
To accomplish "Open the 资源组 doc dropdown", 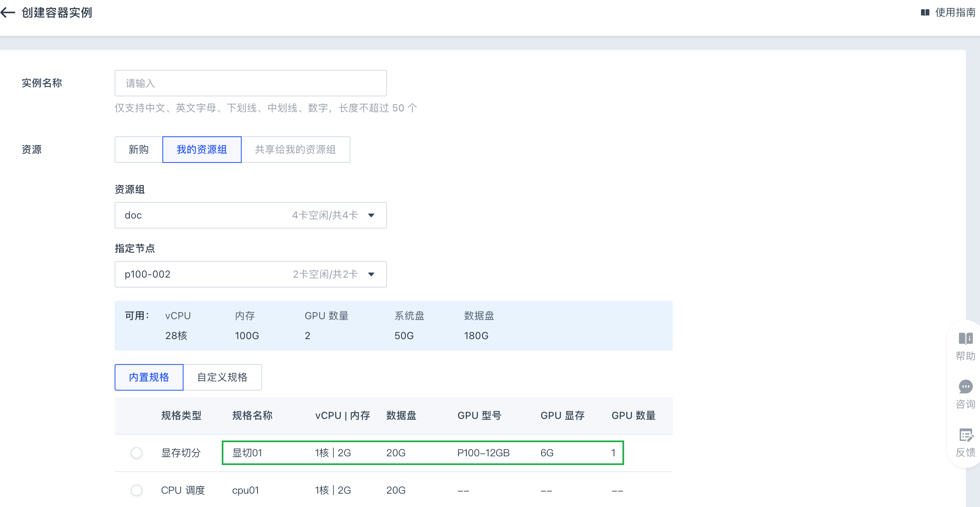I will click(x=251, y=215).
